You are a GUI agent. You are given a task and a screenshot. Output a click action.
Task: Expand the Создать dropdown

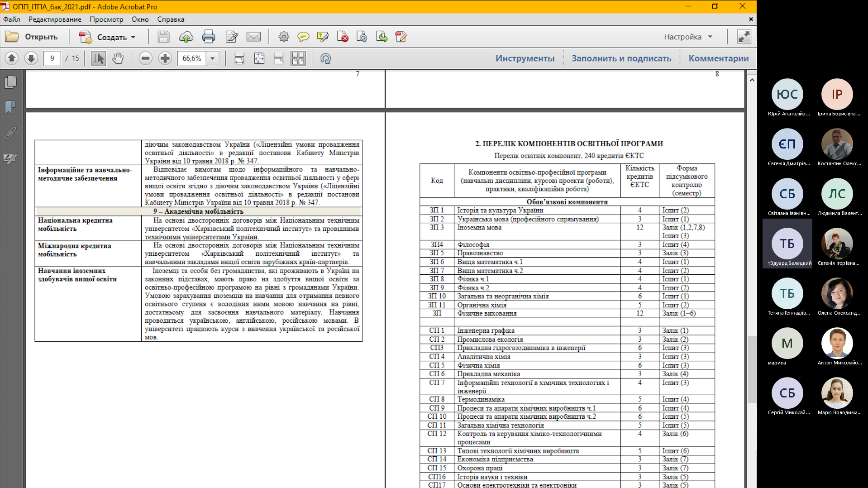click(x=133, y=37)
